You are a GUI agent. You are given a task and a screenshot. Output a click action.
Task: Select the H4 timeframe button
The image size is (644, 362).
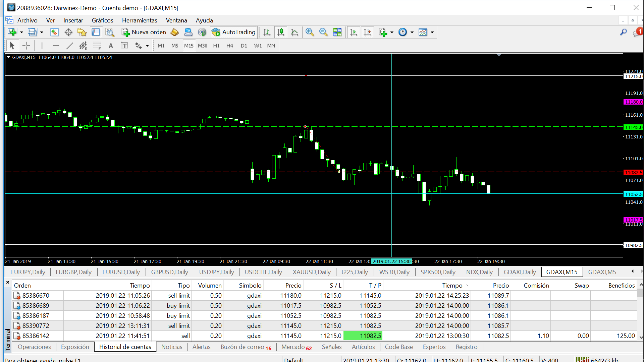[229, 46]
